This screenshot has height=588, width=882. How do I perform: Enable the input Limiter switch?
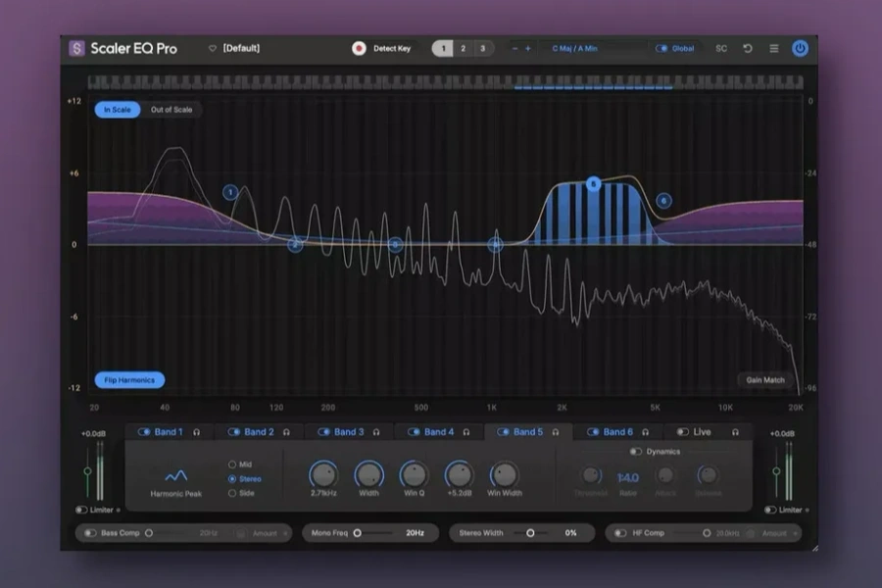click(x=81, y=510)
